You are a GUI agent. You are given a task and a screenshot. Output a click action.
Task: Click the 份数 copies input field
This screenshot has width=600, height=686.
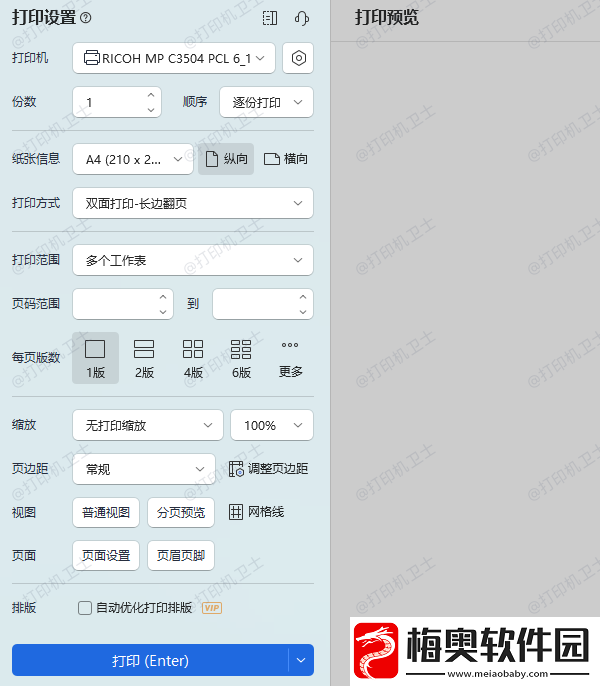(x=117, y=102)
